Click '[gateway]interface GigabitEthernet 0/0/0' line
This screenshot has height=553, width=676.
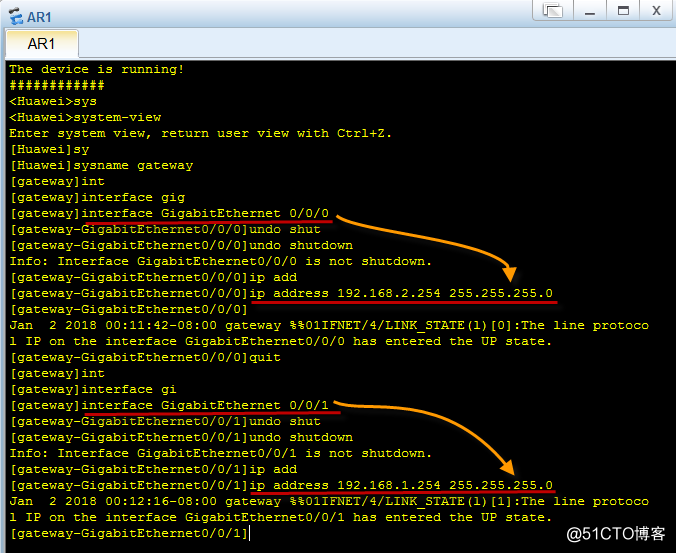click(x=169, y=213)
